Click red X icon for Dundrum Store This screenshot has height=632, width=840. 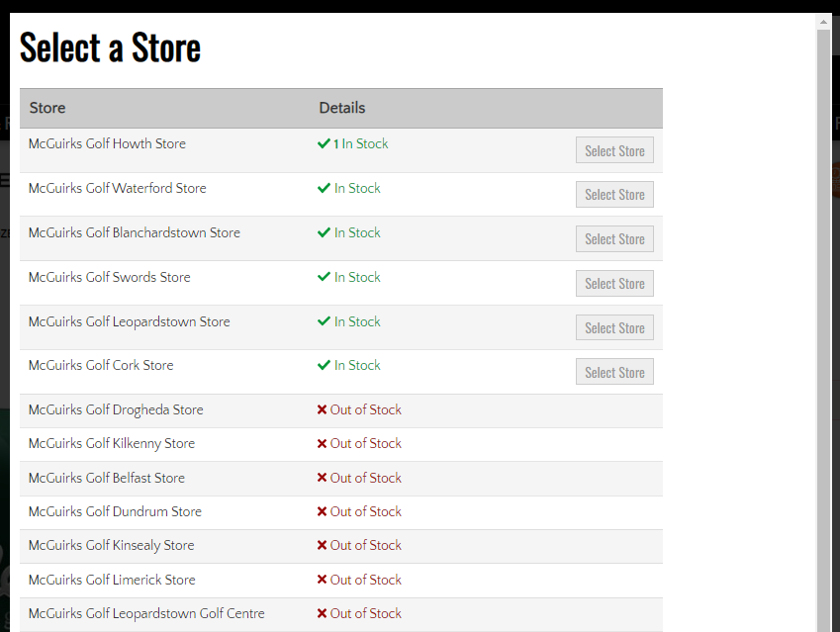pos(322,511)
